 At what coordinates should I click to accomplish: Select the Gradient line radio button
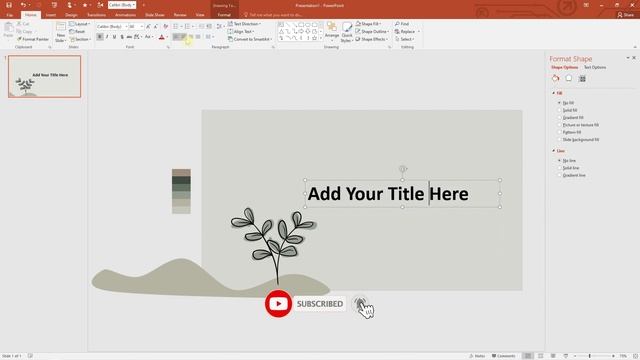tap(560, 175)
